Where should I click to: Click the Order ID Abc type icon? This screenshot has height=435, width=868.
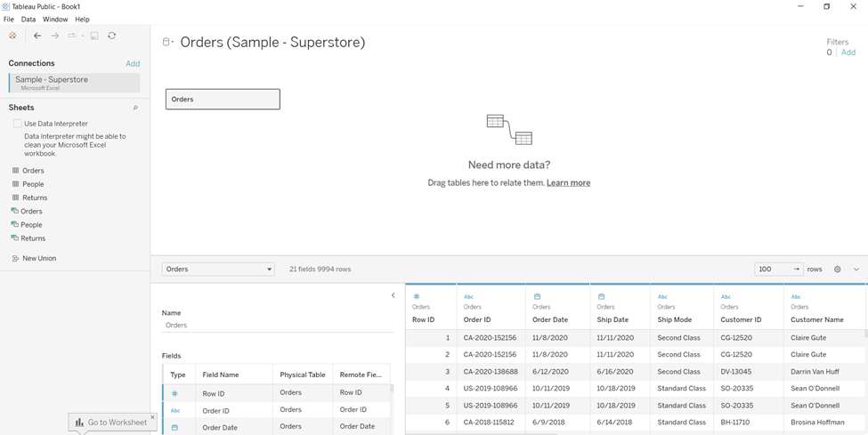468,297
